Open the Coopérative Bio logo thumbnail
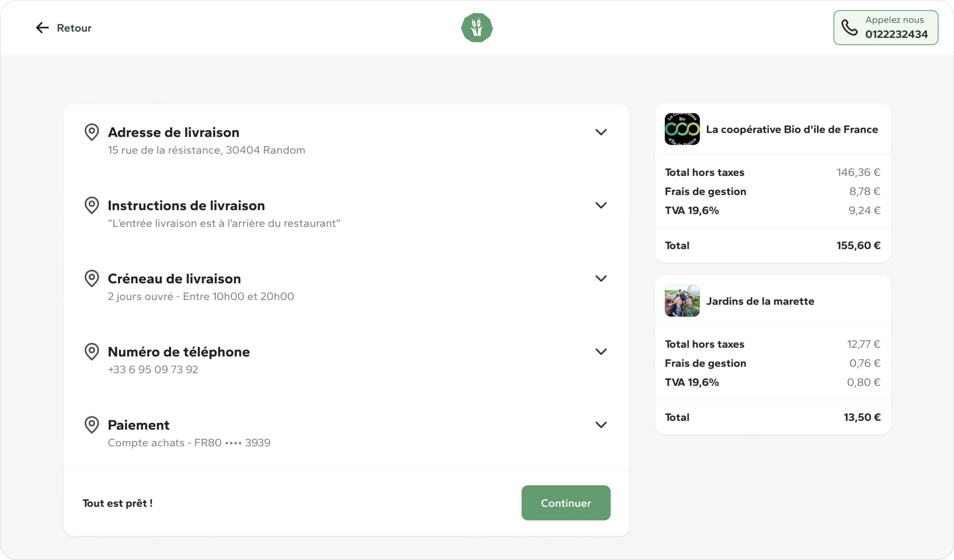The height and width of the screenshot is (560, 954). pos(682,129)
